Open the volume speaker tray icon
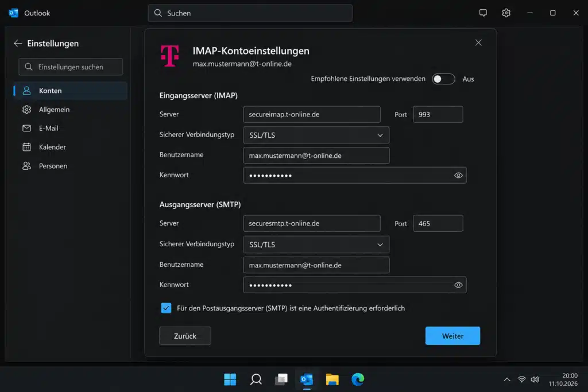Viewport: 588px width, 392px height. click(x=535, y=379)
